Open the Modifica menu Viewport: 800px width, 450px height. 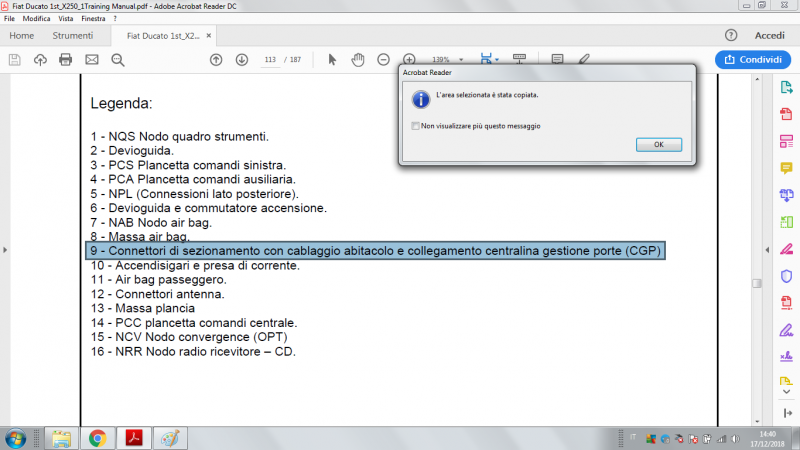tap(36, 19)
